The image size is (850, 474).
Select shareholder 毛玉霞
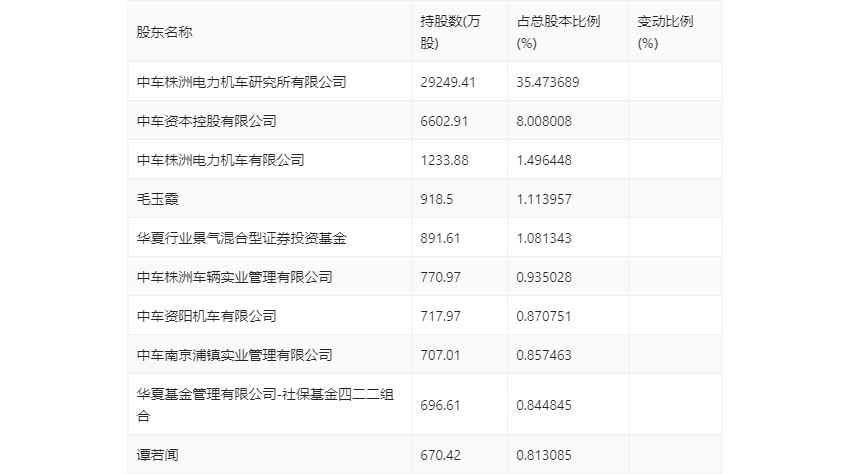click(x=157, y=199)
